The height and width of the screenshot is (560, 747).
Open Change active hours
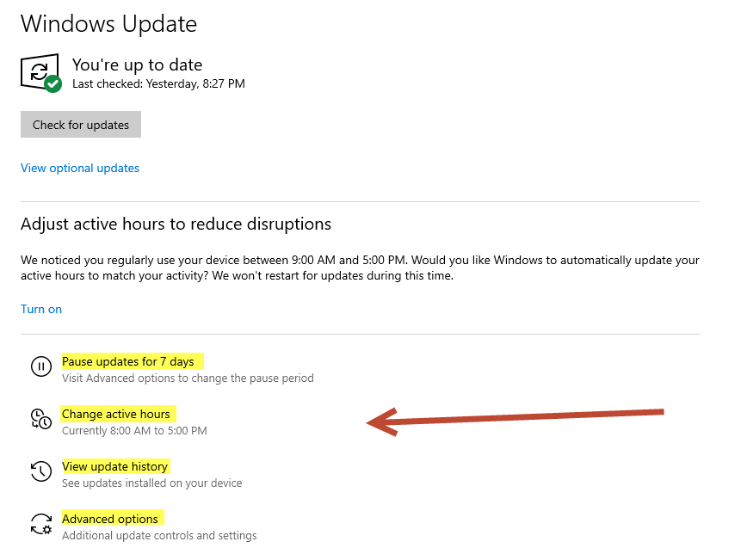coord(116,414)
